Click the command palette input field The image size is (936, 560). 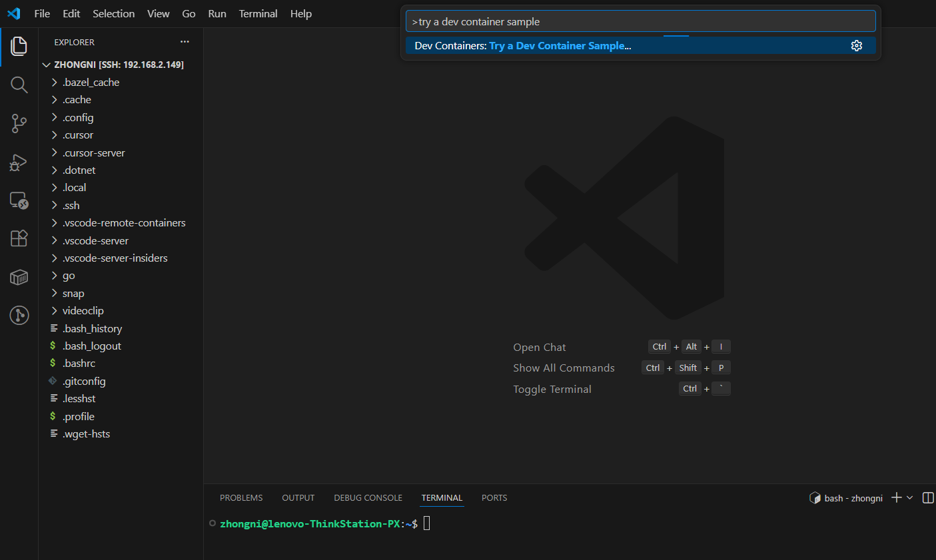click(640, 21)
